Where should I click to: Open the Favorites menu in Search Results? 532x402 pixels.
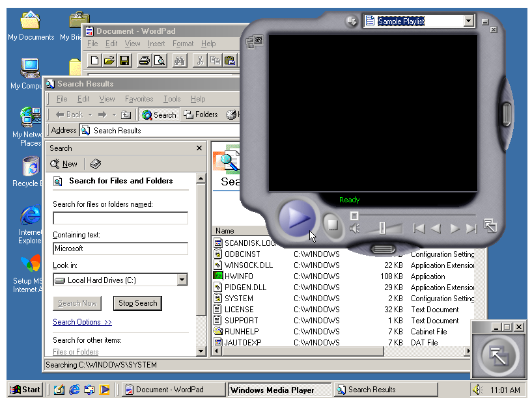[x=139, y=99]
